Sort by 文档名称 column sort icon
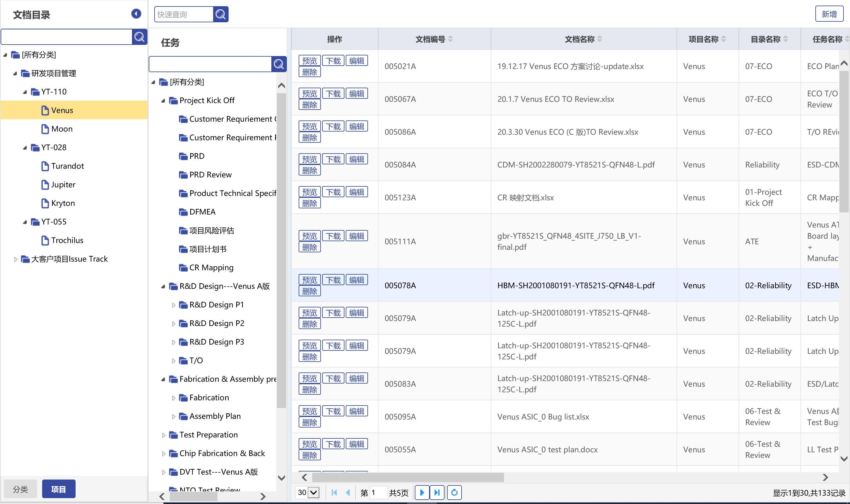 coord(600,39)
